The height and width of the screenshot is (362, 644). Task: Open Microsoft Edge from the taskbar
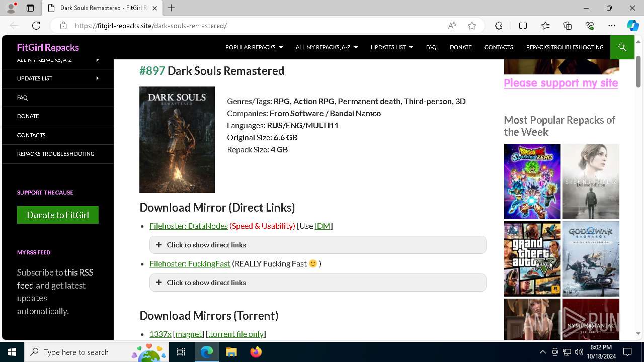[207, 352]
